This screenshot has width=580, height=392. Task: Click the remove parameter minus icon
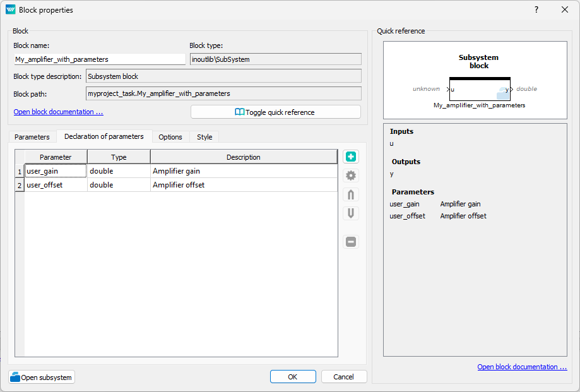[351, 242]
